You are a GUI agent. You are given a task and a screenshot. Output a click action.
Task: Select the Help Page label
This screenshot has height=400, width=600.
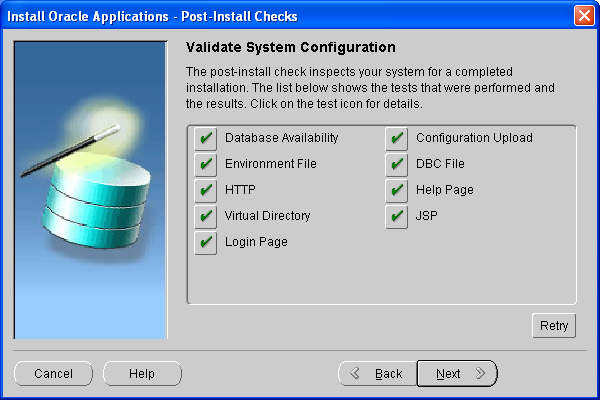pyautogui.click(x=445, y=190)
